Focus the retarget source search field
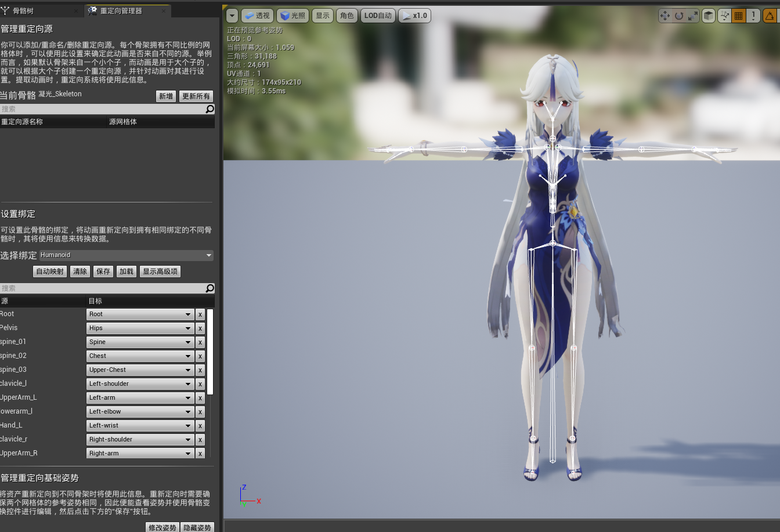Viewport: 780px width, 532px height. coord(102,108)
